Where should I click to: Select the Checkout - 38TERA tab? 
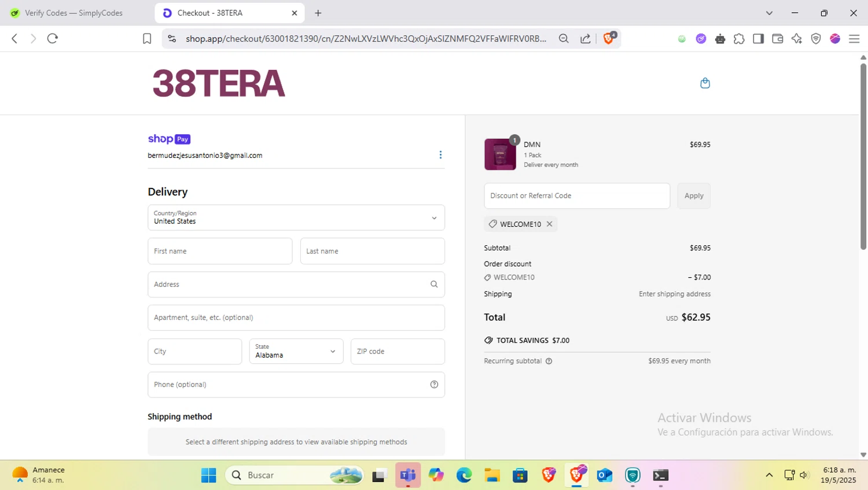point(230,13)
